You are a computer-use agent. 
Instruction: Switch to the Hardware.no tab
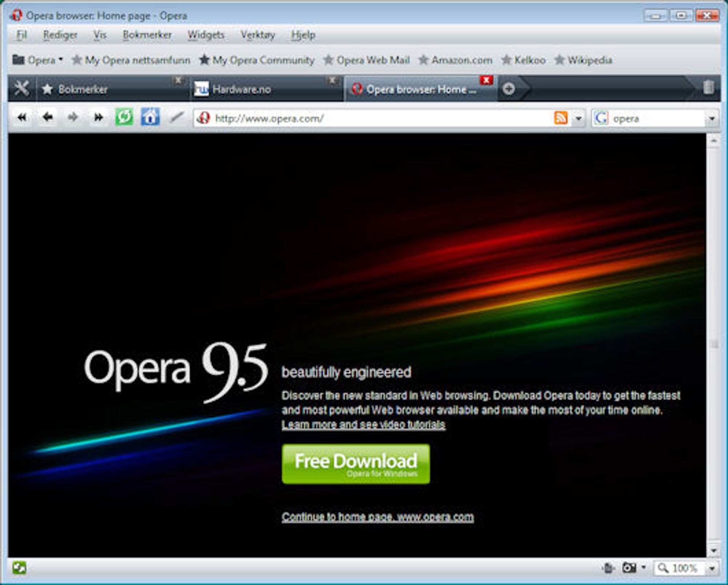[x=266, y=89]
